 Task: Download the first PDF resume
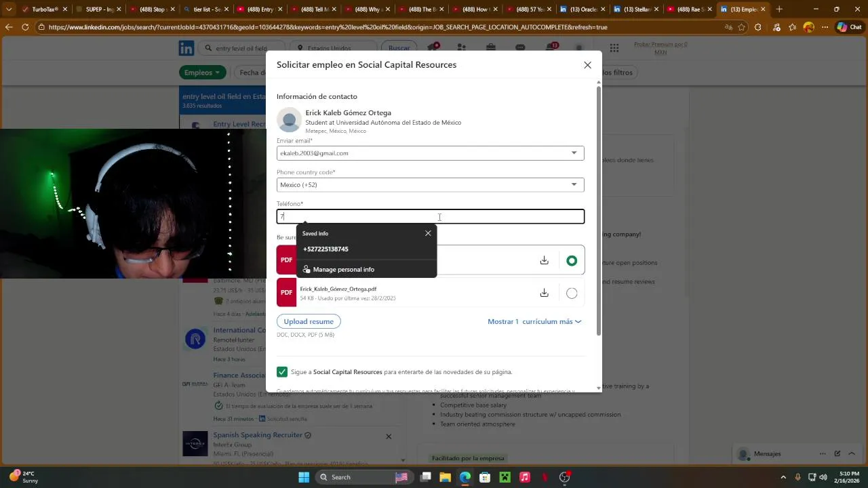544,260
